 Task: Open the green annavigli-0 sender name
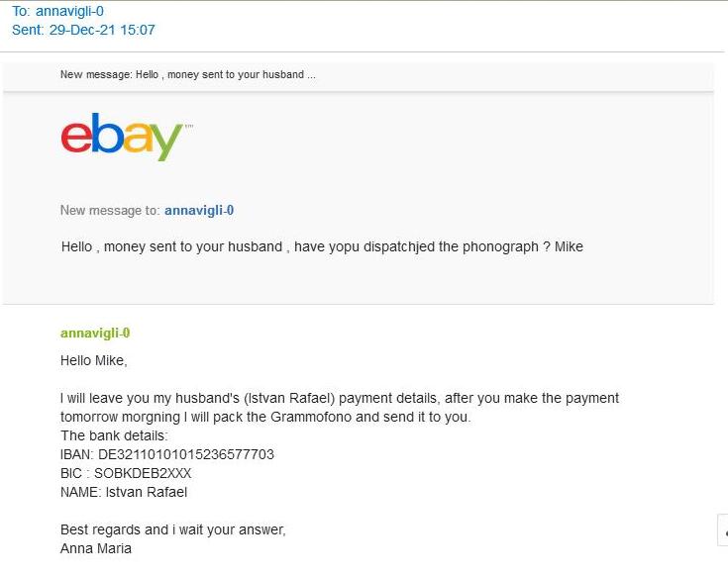(95, 334)
